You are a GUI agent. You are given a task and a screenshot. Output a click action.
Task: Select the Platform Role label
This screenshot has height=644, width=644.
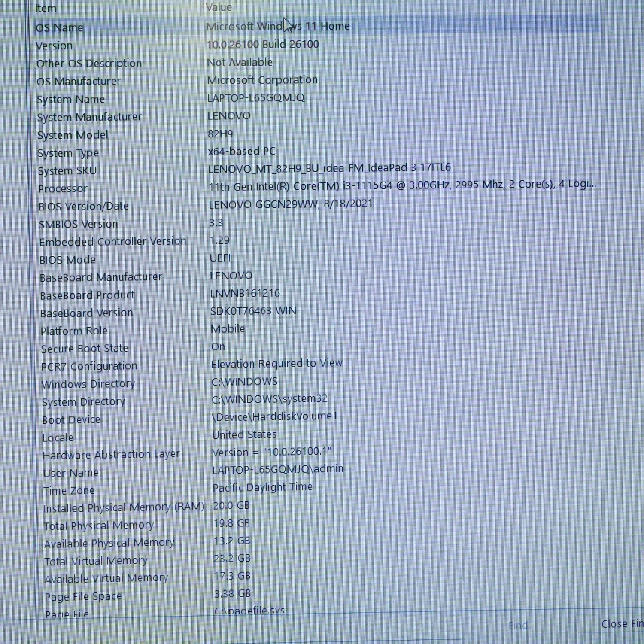[74, 331]
